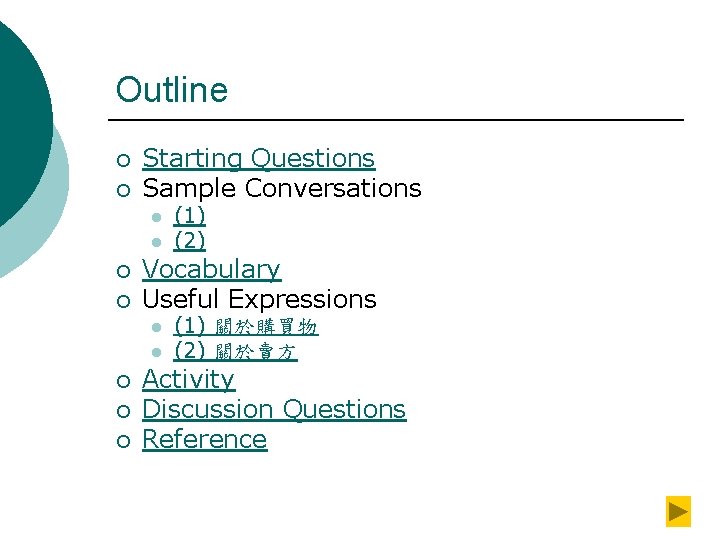This screenshot has height=540, width=720.
Task: Open link (1) under Sample Conversations
Action: tap(189, 216)
